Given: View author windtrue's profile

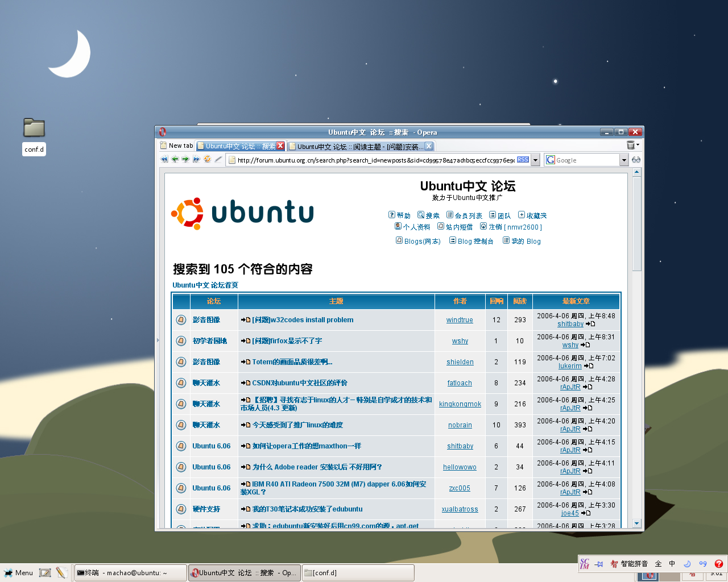Looking at the screenshot, I should (x=460, y=320).
